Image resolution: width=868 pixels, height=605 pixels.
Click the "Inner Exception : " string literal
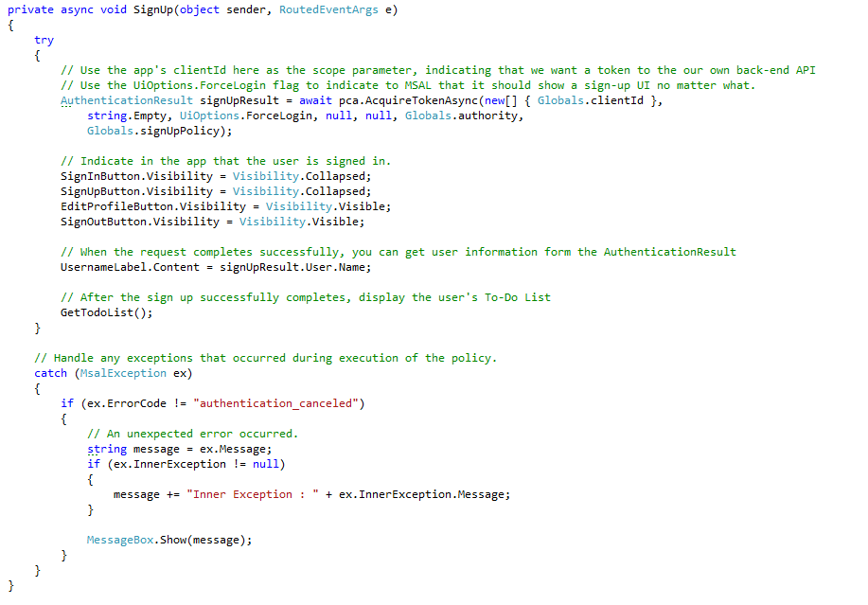(x=253, y=494)
